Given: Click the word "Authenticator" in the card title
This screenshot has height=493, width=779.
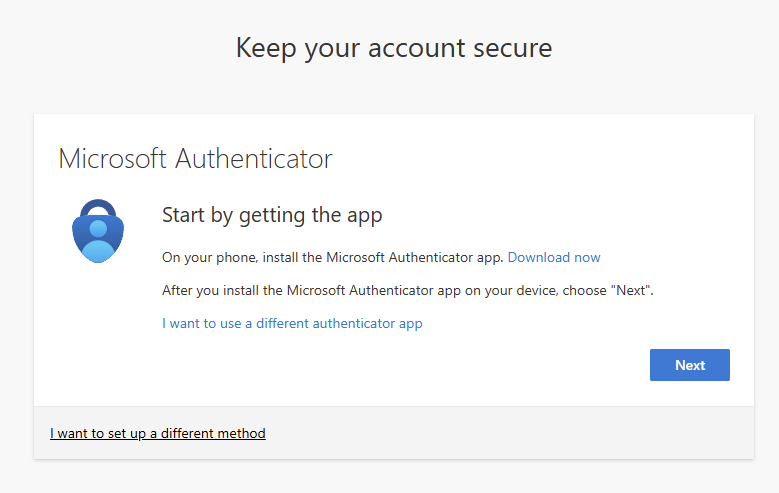Looking at the screenshot, I should tap(254, 158).
